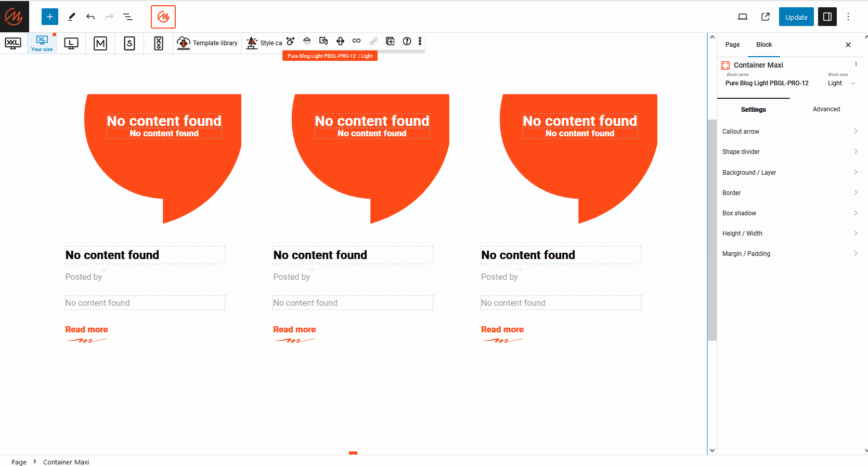This screenshot has height=466, width=868.
Task: Expand the Shape divider section
Action: [790, 152]
